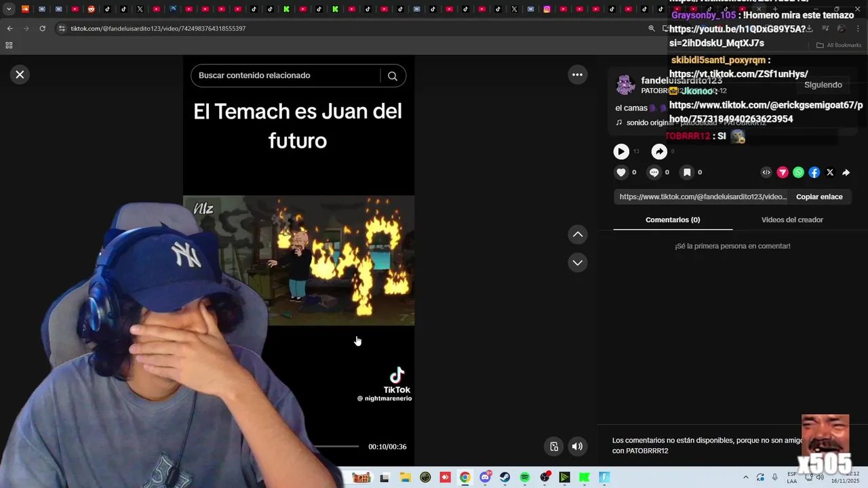Expand more share options arrow
Viewport: 868px width, 488px height.
(846, 172)
